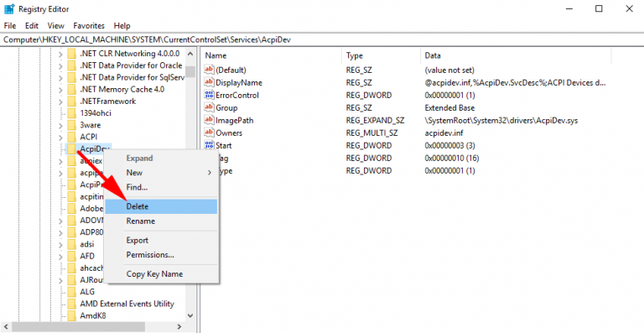The height and width of the screenshot is (333, 644).
Task: Open the Edit menu
Action: [32, 25]
